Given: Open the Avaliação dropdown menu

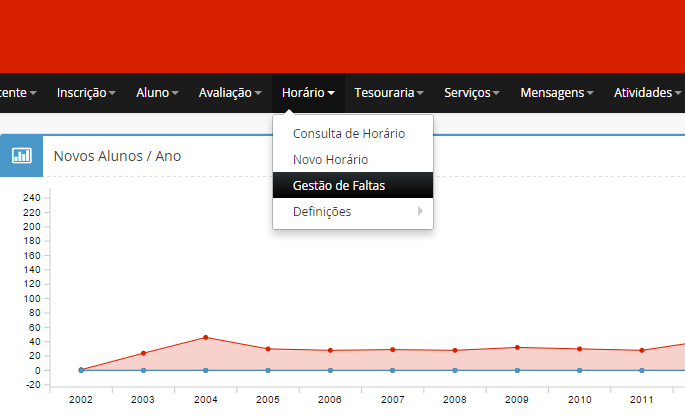Looking at the screenshot, I should click(230, 92).
